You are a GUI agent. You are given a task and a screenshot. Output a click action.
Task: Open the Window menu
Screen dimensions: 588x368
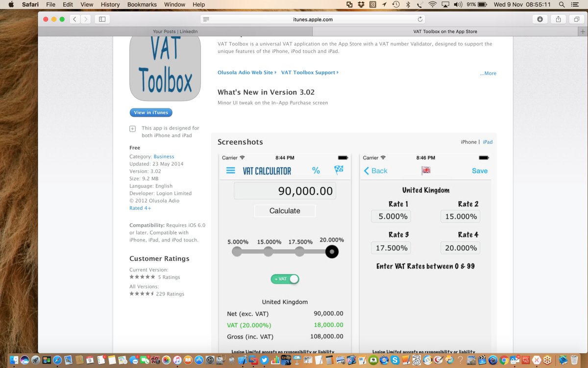[174, 4]
